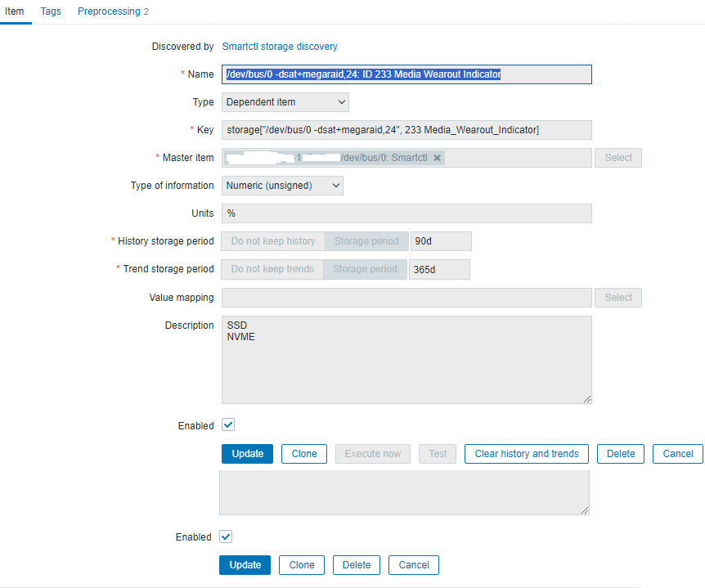Click the upper Update button
The image size is (705, 588).
[247, 454]
